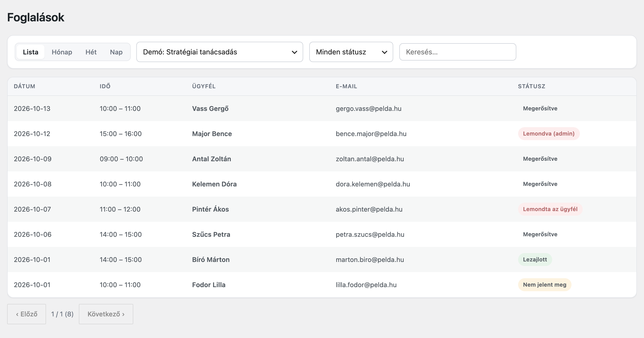This screenshot has height=338, width=644.
Task: Switch to the Nap view tab
Action: point(116,52)
